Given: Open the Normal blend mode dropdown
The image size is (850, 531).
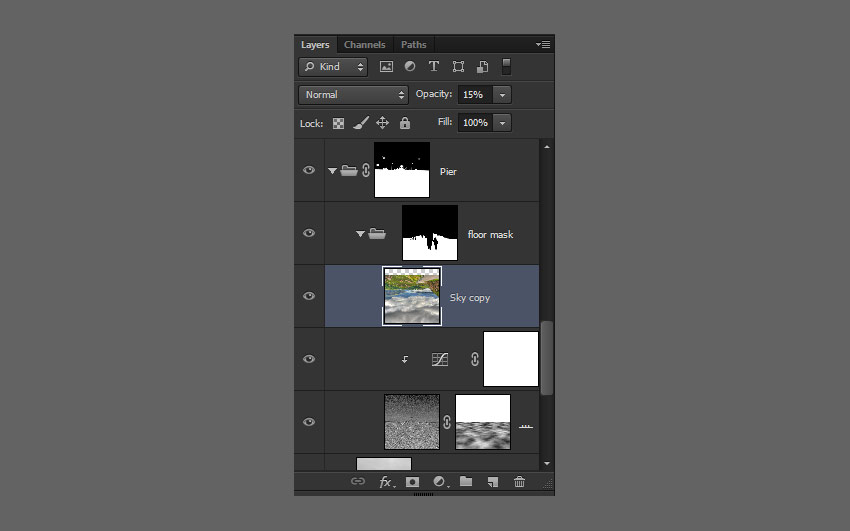Looking at the screenshot, I should coord(353,95).
